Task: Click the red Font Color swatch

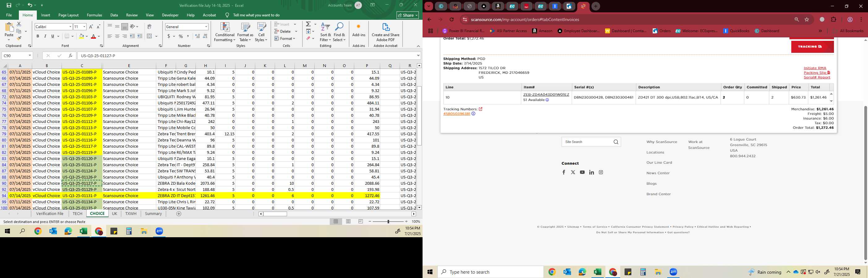Action: (x=93, y=36)
